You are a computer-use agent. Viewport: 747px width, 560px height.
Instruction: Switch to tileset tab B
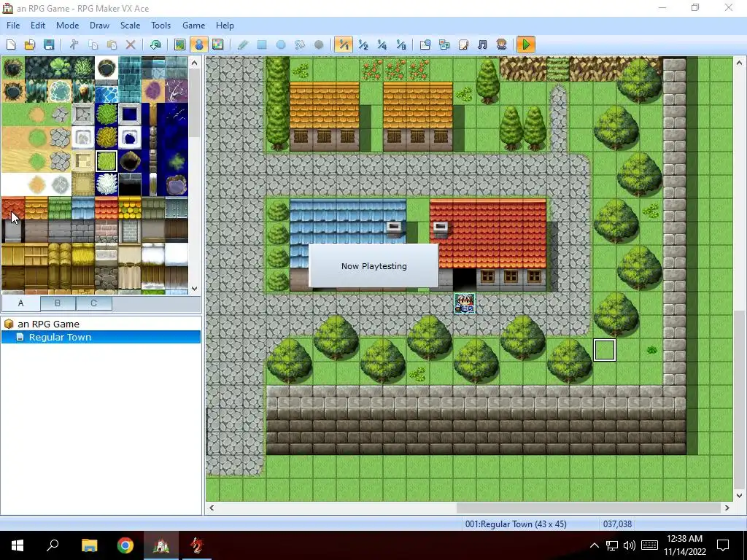coord(57,303)
